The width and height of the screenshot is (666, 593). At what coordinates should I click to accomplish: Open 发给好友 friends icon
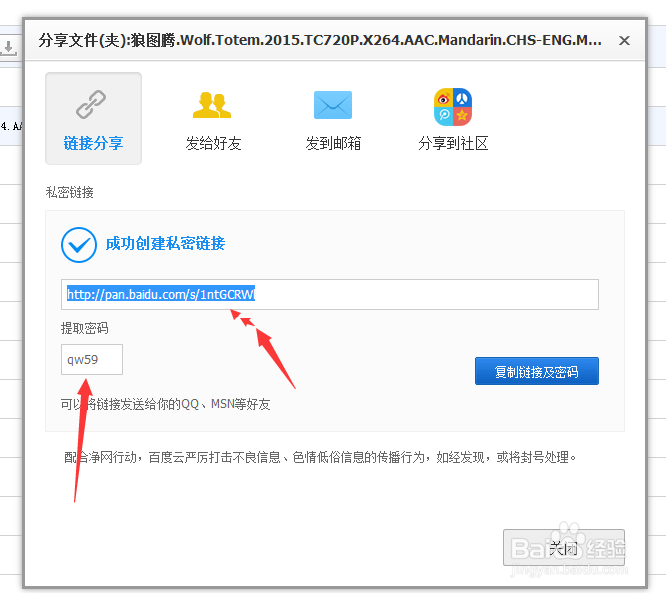pyautogui.click(x=212, y=104)
